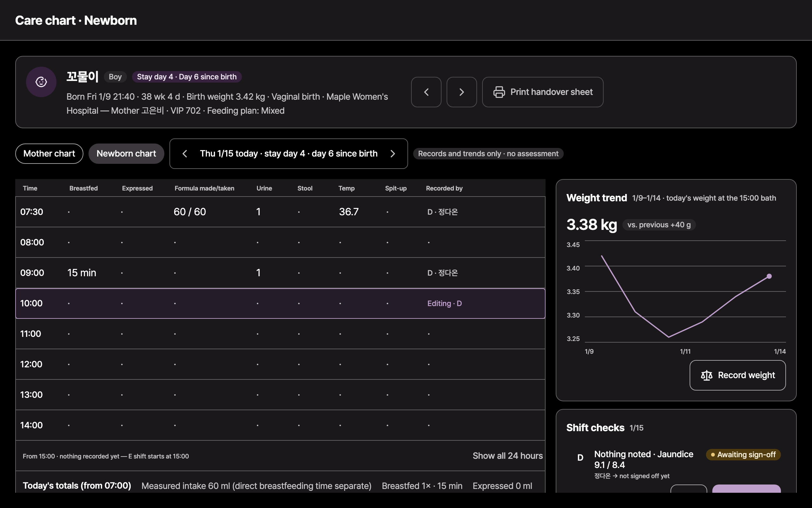Click the Boy badge
Viewport: 812px width, 508px height.
115,77
